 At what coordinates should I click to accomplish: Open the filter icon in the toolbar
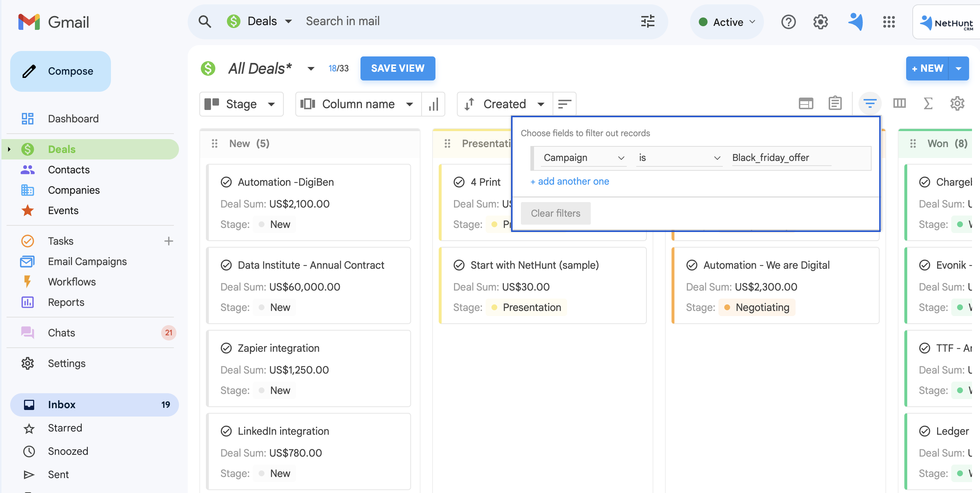pyautogui.click(x=870, y=103)
